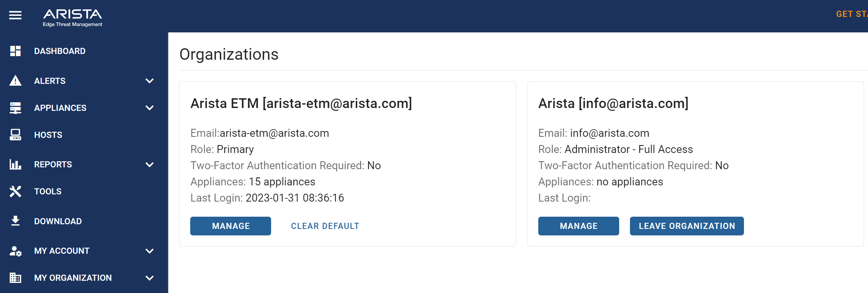Select My Organization in the sidebar
This screenshot has width=868, height=293.
pos(73,278)
